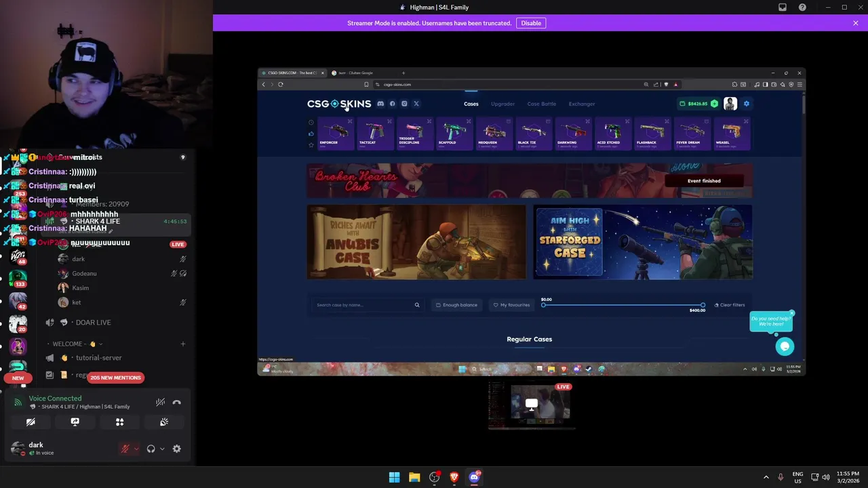Viewport: 868px width, 488px height.
Task: Click the magnifier icon in case search
Action: click(x=417, y=305)
